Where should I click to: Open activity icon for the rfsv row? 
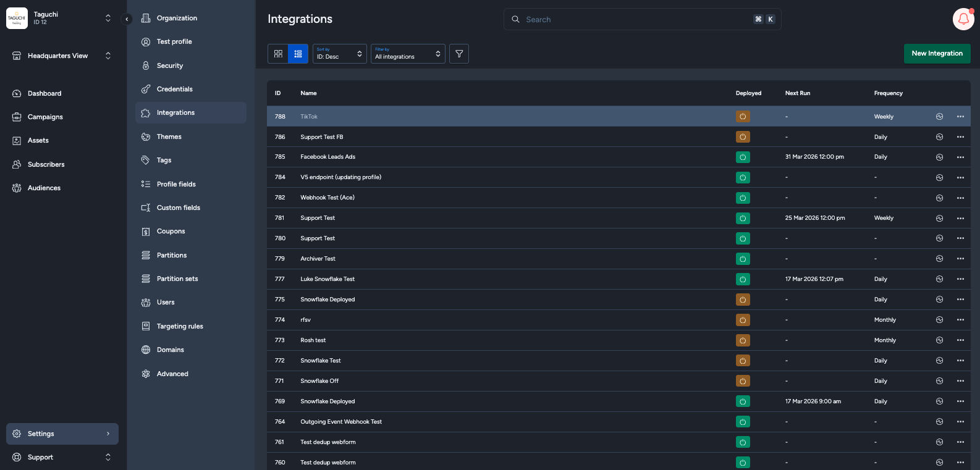click(939, 320)
